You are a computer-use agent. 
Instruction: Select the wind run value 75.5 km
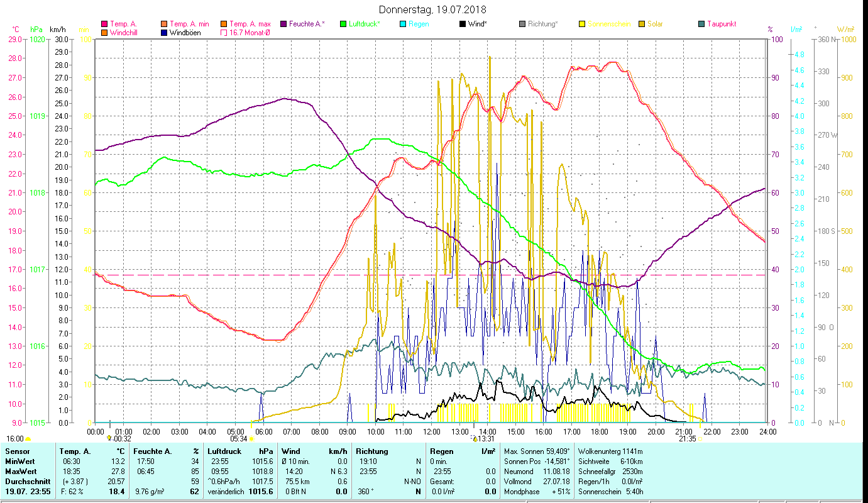pos(297,482)
